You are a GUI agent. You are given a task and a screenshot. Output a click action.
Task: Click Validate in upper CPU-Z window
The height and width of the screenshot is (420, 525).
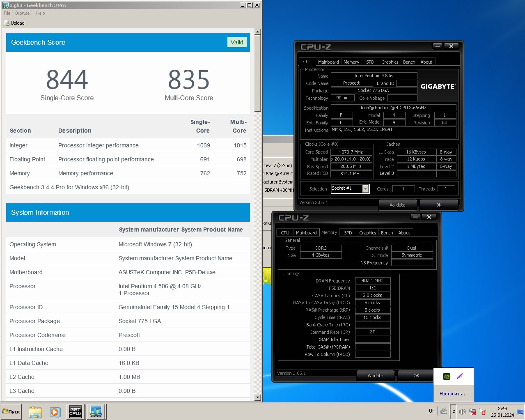click(x=397, y=204)
